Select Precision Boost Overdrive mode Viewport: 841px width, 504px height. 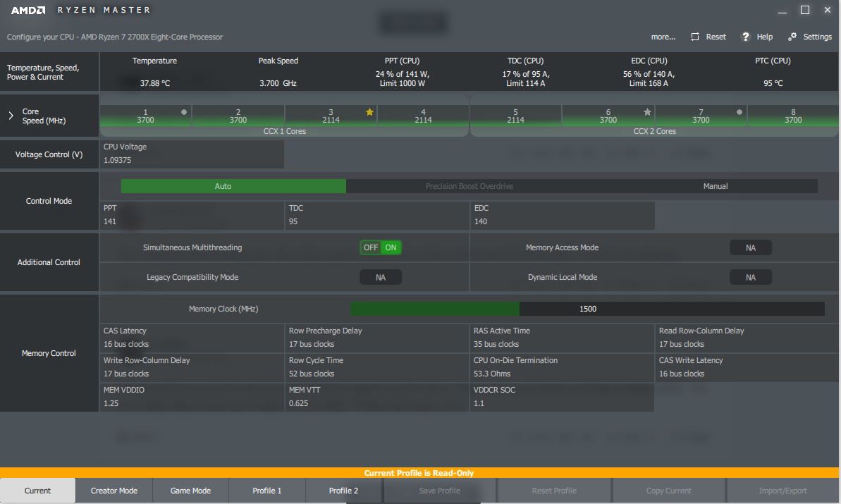click(469, 186)
